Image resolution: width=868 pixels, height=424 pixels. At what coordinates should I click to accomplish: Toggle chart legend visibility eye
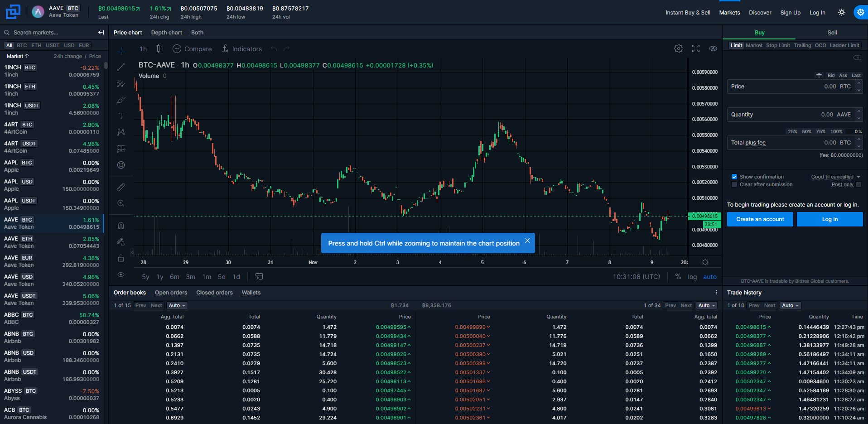click(x=713, y=48)
